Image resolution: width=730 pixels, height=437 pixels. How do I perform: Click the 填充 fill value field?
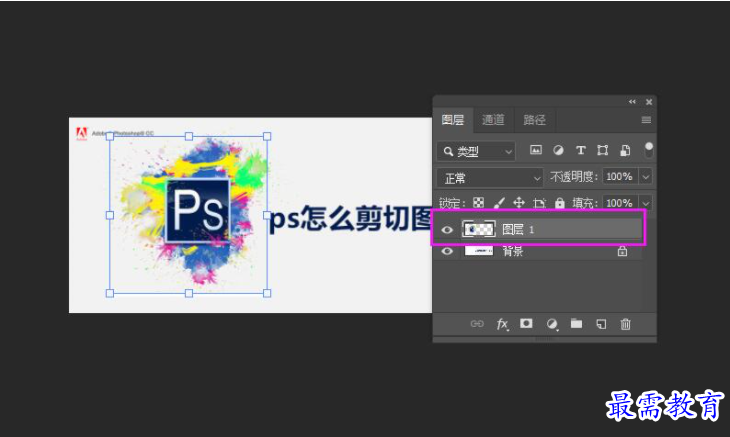(620, 203)
